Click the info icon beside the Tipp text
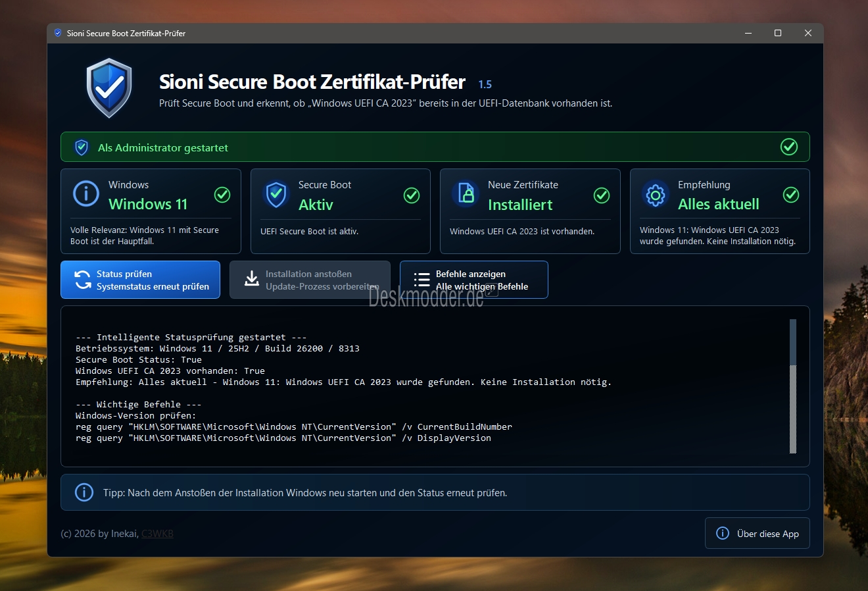This screenshot has width=868, height=591. click(x=84, y=492)
